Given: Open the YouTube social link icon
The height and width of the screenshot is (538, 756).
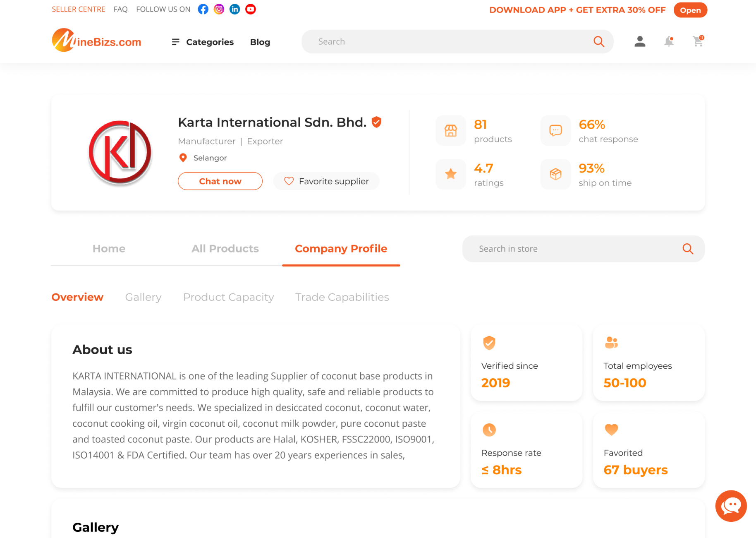Looking at the screenshot, I should click(x=250, y=9).
